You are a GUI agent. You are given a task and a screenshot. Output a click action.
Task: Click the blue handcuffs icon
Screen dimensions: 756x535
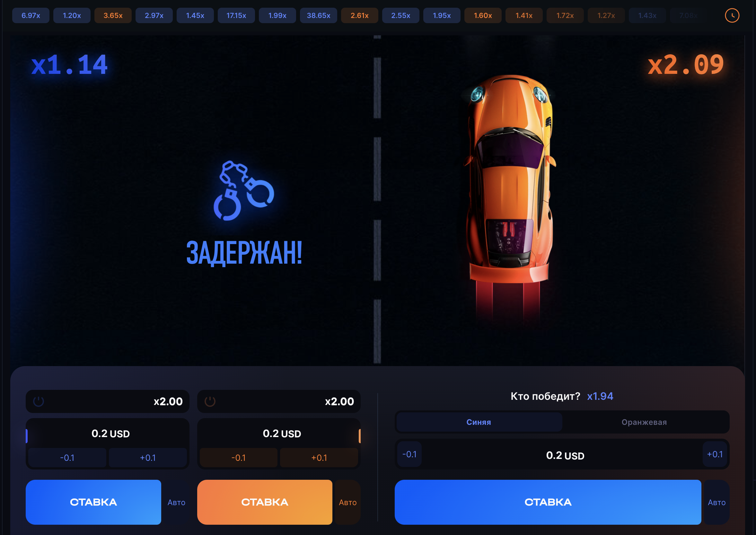244,191
